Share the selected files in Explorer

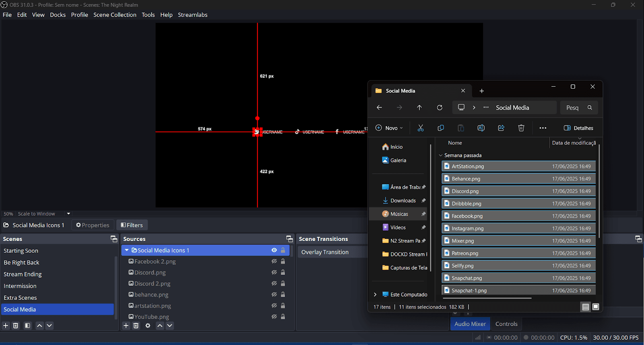501,128
